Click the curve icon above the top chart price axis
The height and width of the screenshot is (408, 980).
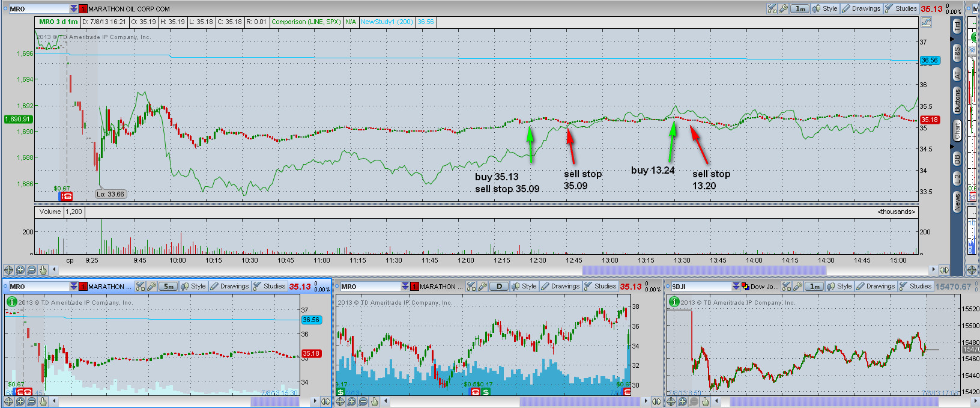pos(926,22)
